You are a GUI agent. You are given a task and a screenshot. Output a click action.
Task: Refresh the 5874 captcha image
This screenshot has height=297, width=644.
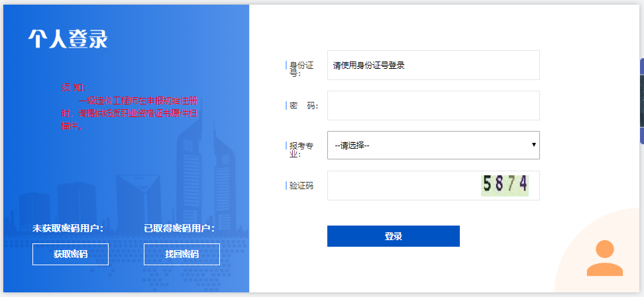coord(505,185)
